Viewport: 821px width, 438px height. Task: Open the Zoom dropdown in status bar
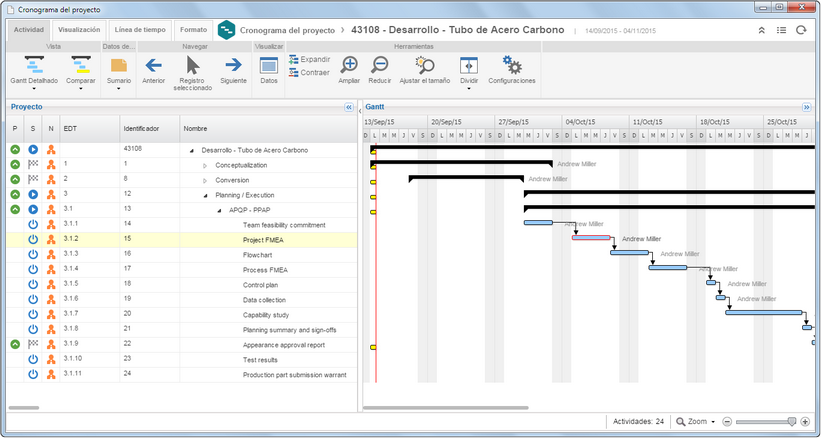[696, 422]
